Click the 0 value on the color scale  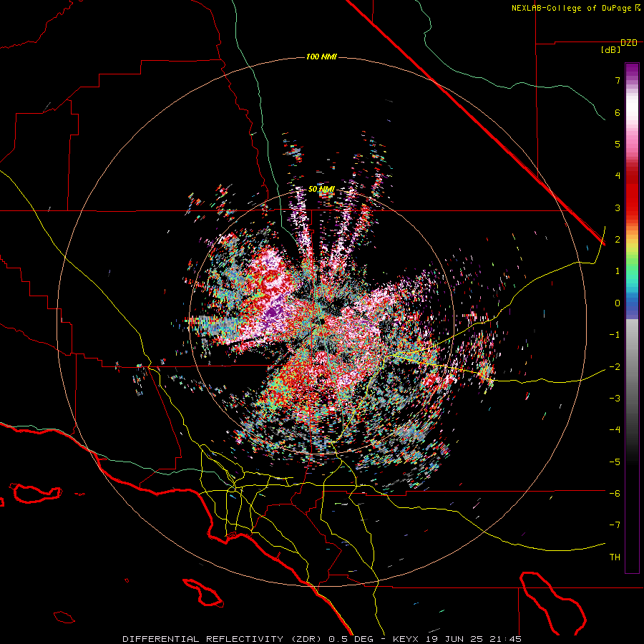click(618, 303)
